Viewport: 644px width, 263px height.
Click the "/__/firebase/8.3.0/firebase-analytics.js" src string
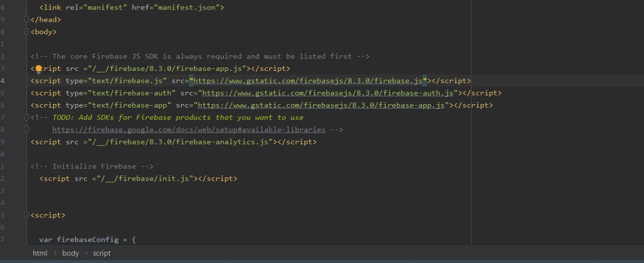click(x=180, y=142)
